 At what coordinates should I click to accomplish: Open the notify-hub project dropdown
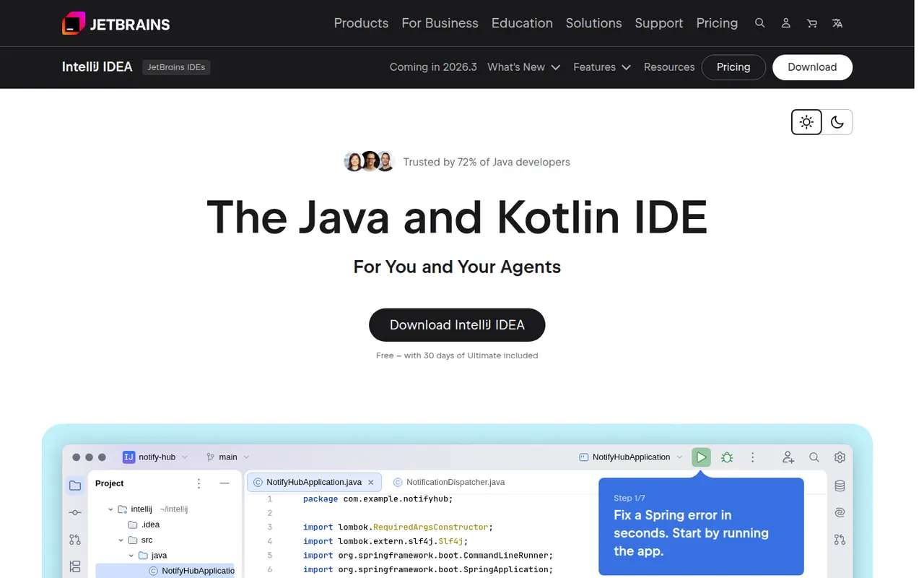pyautogui.click(x=184, y=457)
